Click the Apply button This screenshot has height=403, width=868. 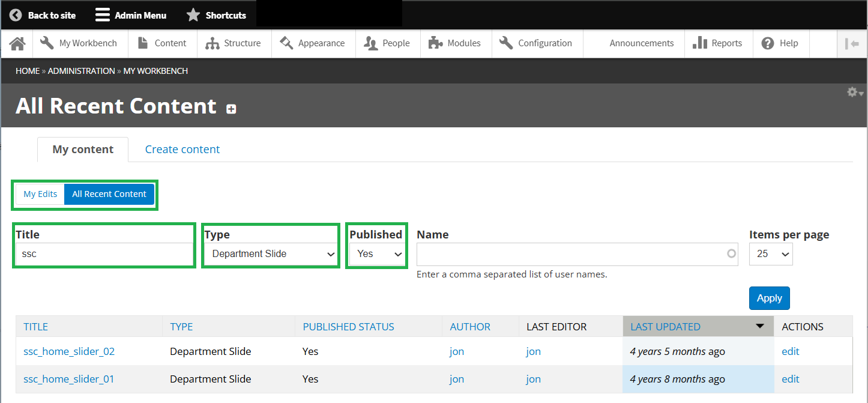pos(770,298)
